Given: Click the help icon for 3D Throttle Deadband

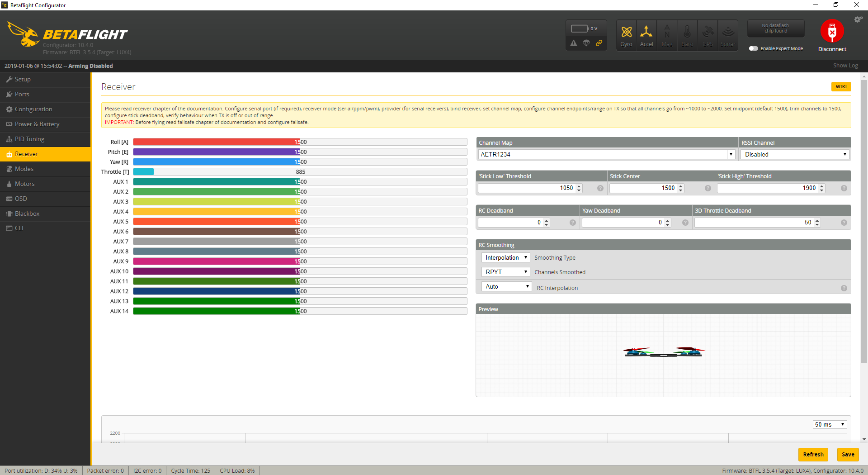Looking at the screenshot, I should pos(844,223).
